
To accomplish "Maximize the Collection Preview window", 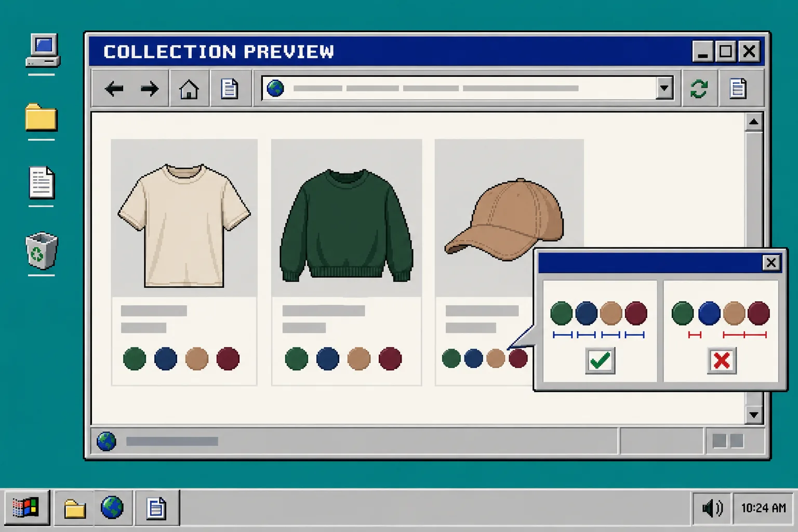I will [726, 51].
